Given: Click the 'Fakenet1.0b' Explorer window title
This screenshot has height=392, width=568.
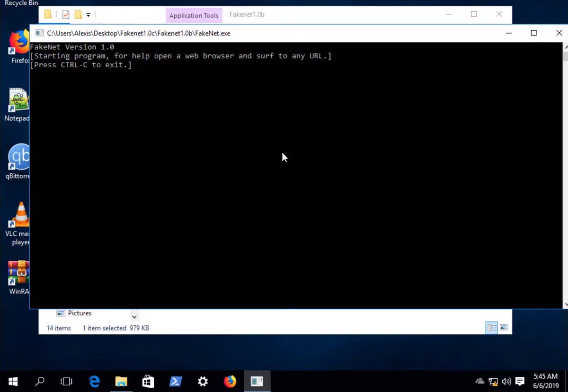Looking at the screenshot, I should [247, 15].
